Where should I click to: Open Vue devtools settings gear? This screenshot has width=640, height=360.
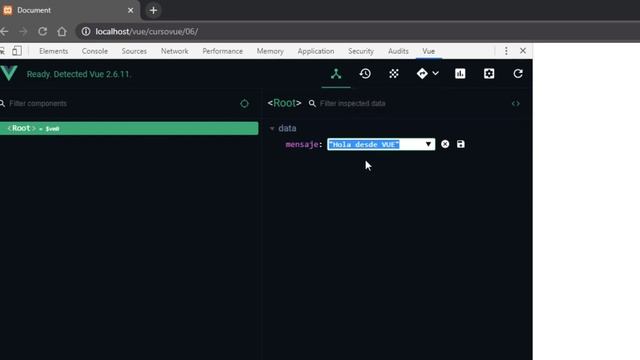point(489,74)
